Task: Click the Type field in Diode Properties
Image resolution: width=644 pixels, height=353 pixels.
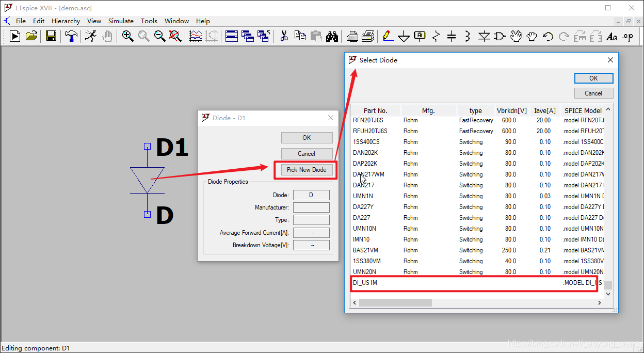Action: pyautogui.click(x=311, y=220)
